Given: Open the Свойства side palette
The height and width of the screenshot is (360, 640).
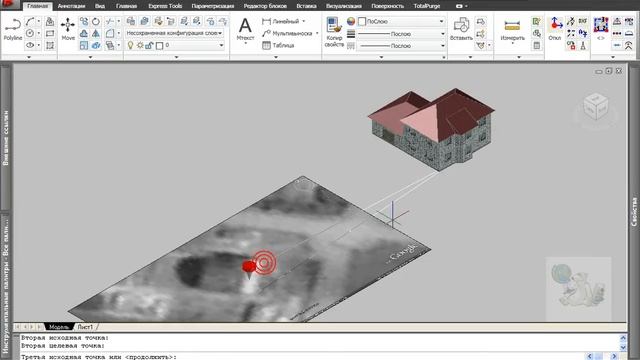Looking at the screenshot, I should [634, 211].
